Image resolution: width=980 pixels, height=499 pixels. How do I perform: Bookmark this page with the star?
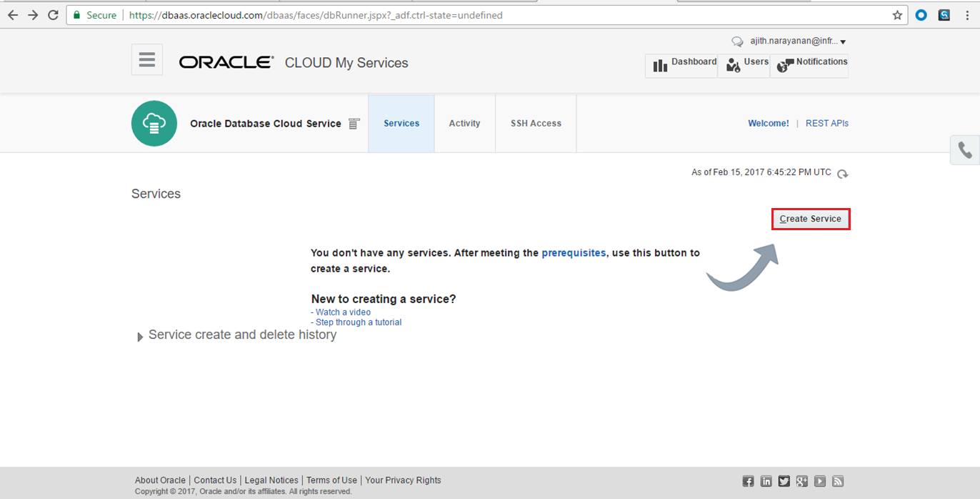pos(897,15)
